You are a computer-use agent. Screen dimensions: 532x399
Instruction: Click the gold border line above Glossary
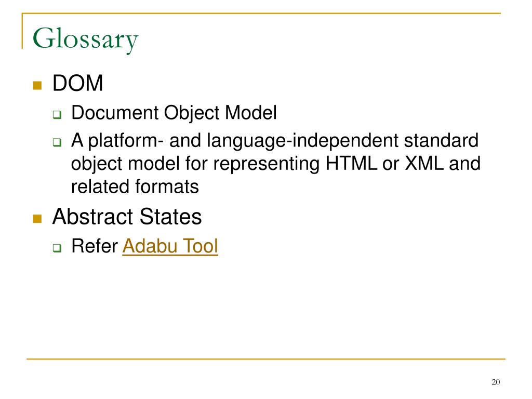(x=261, y=13)
